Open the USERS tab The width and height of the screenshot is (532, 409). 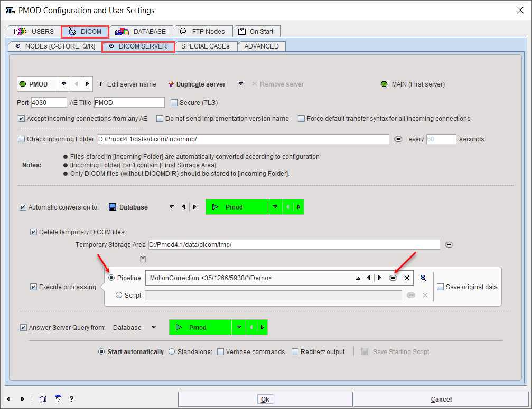[34, 32]
